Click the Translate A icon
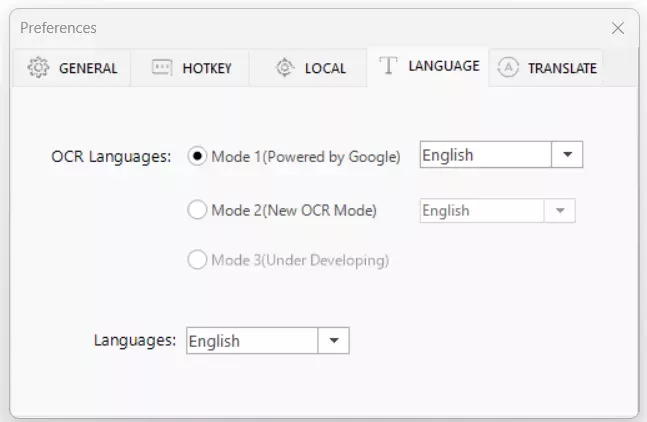 [508, 68]
